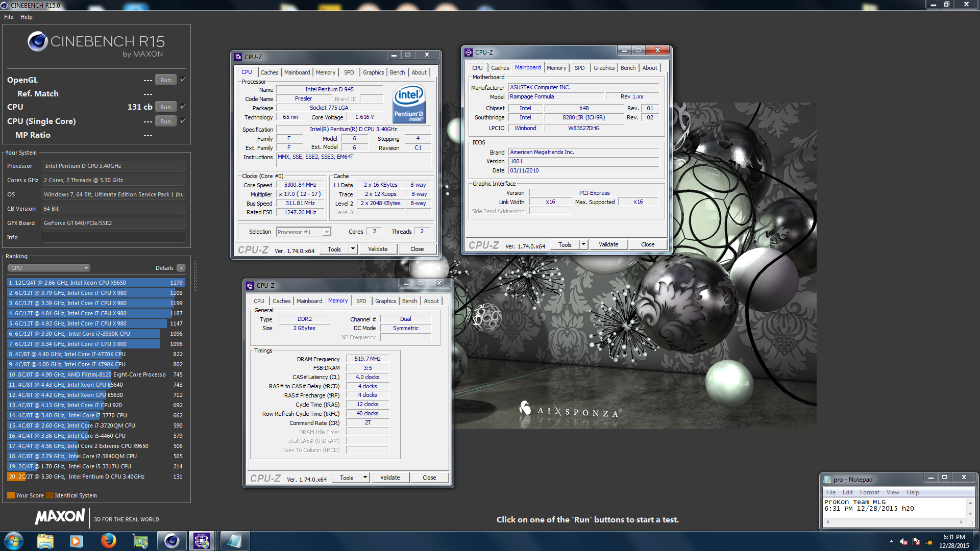Screen dimensions: 980x551
Task: Toggle the OpenGL test checkmark
Action: (x=183, y=80)
